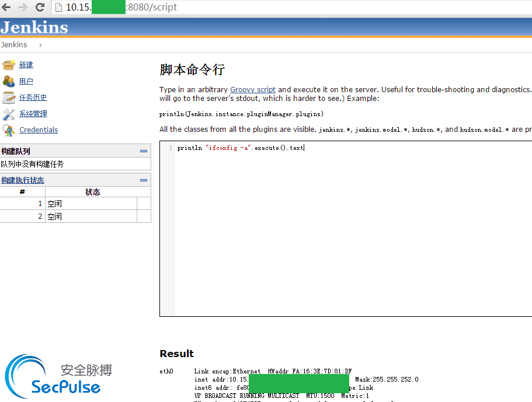Click the Jenkins breadcrumb item
532x402 pixels.
tap(14, 45)
